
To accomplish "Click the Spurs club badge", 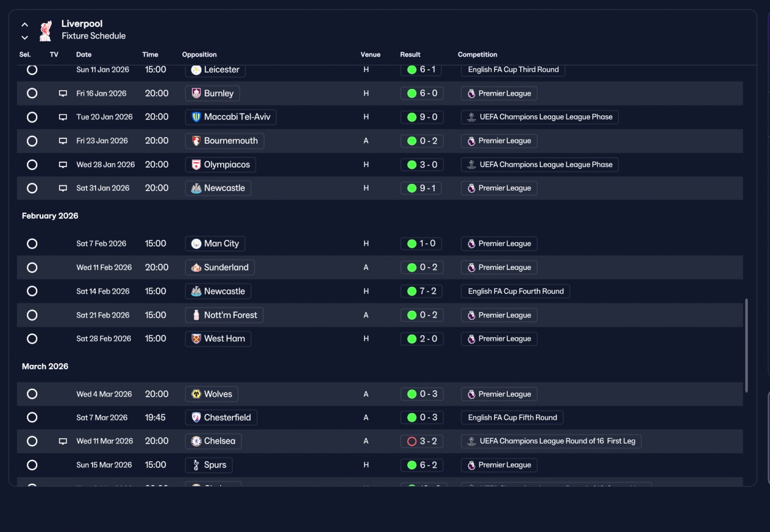I will 196,465.
